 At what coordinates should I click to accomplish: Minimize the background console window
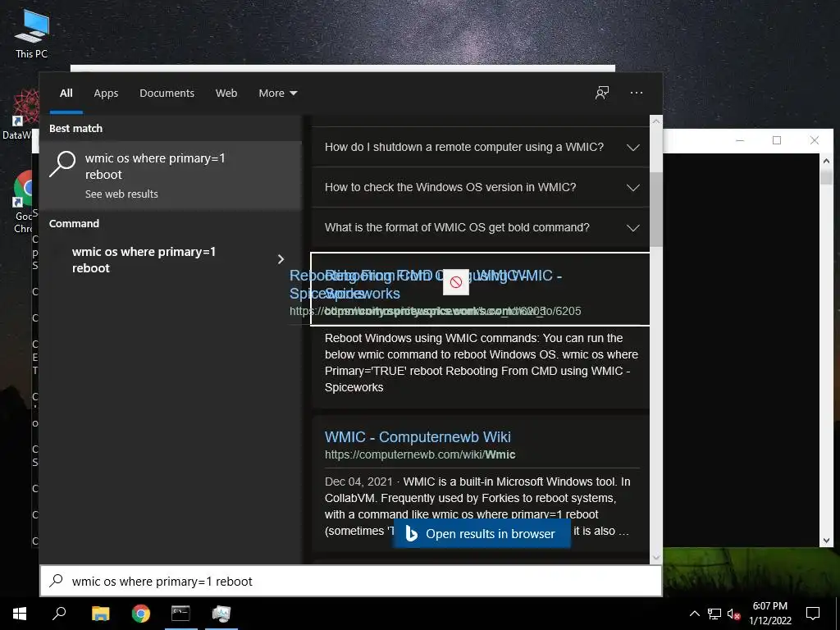(740, 140)
